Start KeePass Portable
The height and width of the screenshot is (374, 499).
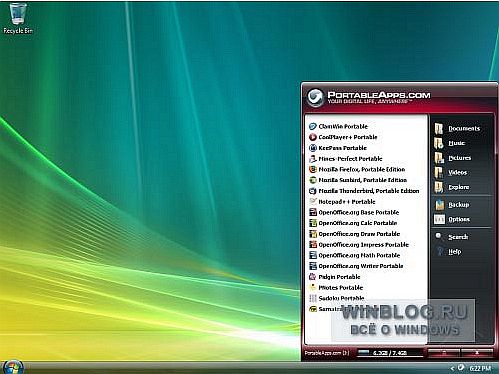[338, 148]
